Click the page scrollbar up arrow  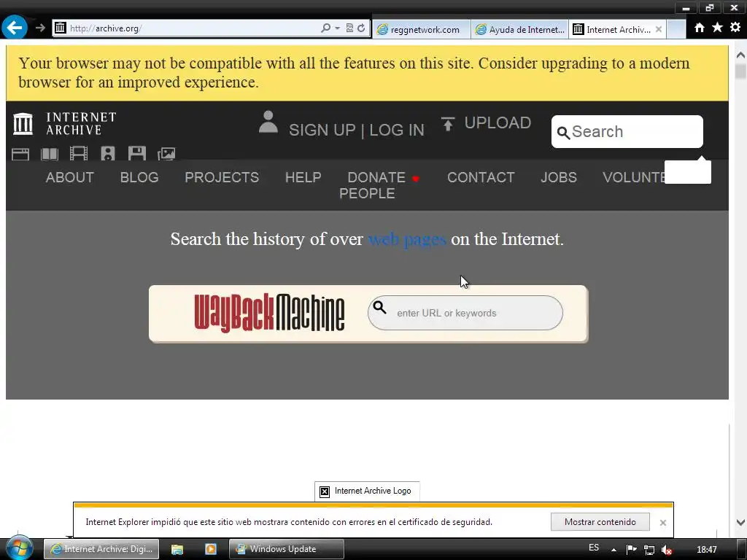[740, 55]
